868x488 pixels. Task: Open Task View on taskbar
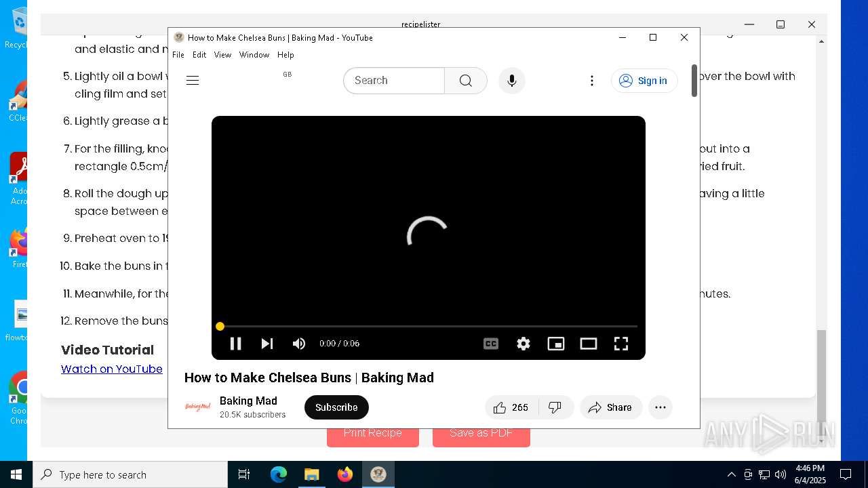(244, 474)
